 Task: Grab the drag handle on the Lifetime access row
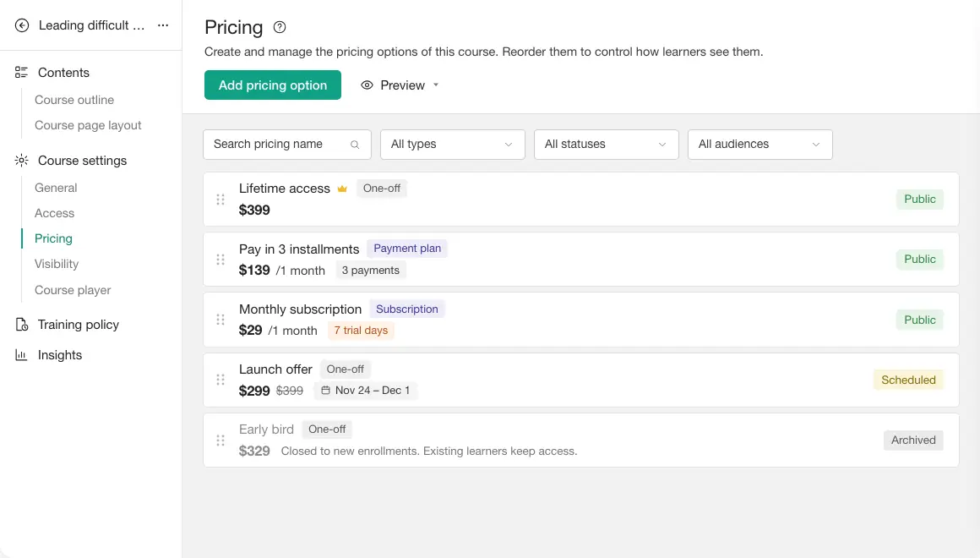tap(220, 200)
